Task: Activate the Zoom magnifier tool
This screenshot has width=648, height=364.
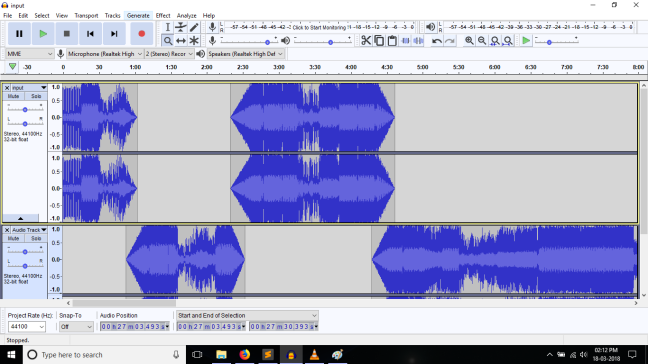Action: (x=167, y=40)
